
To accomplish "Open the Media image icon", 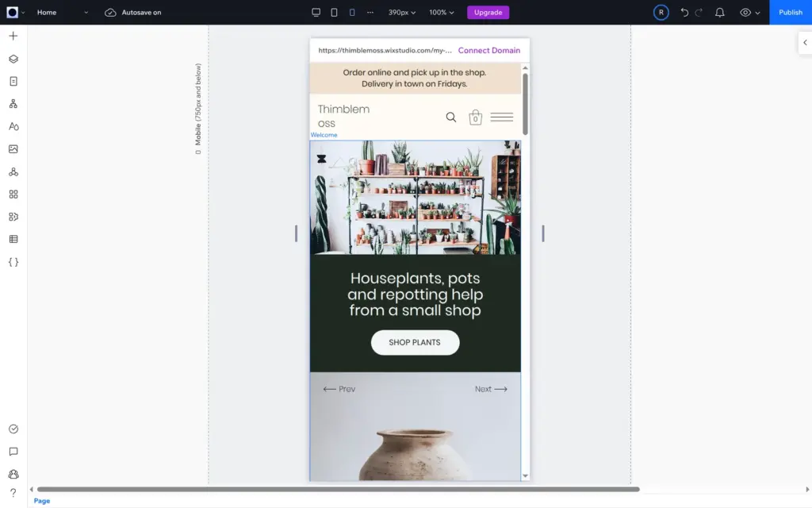I will (13, 148).
